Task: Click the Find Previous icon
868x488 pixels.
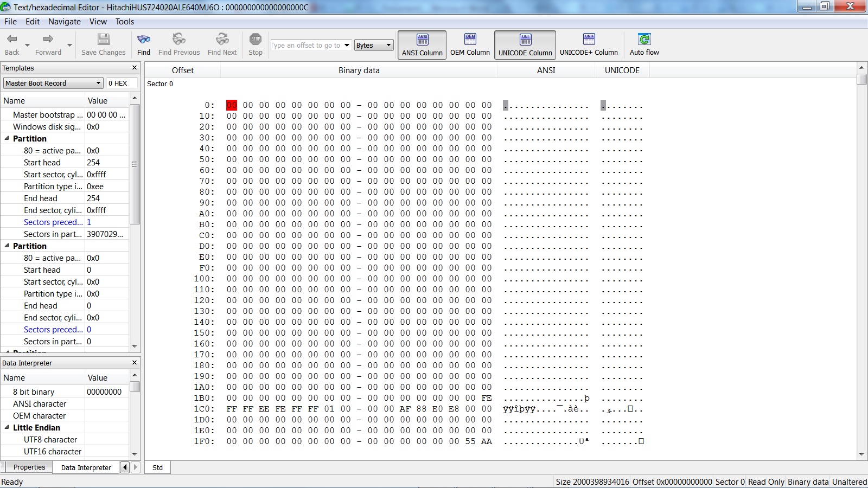Action: click(179, 39)
